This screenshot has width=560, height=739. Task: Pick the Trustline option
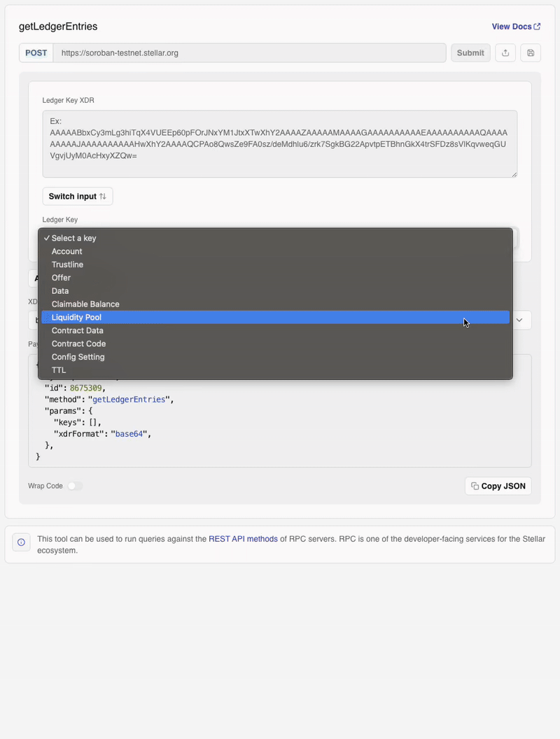click(67, 265)
